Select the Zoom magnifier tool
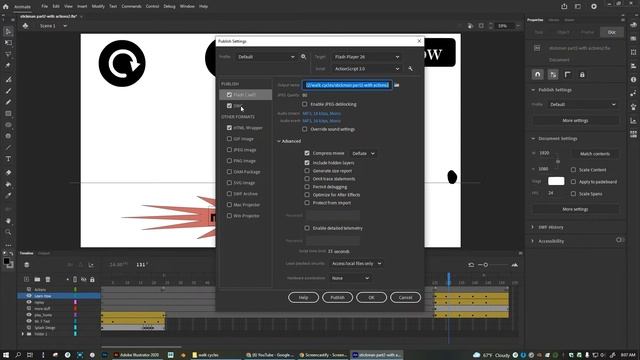Image resolution: width=640 pixels, height=360 pixels. pos(8,232)
